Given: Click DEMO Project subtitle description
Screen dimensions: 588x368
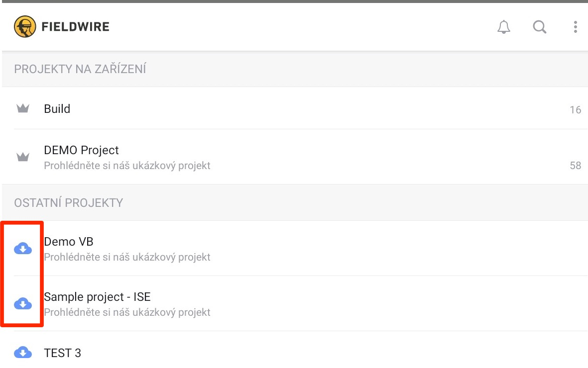Looking at the screenshot, I should (x=127, y=166).
